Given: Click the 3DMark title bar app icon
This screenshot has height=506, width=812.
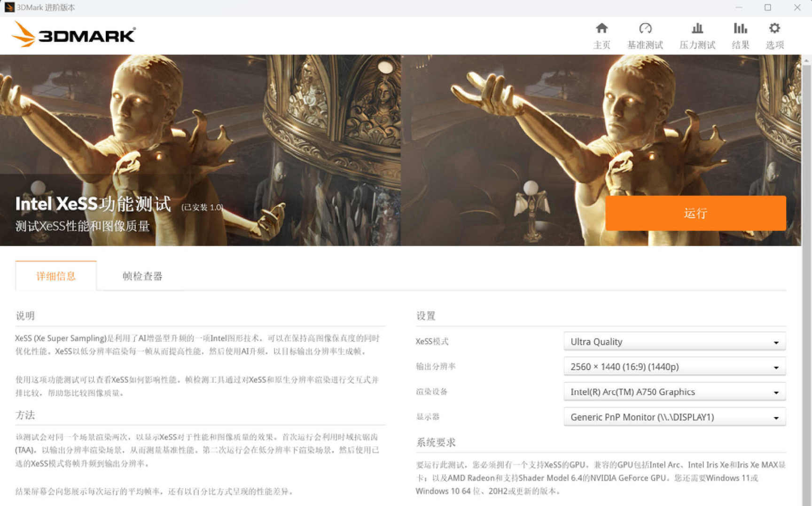Looking at the screenshot, I should [x=9, y=8].
